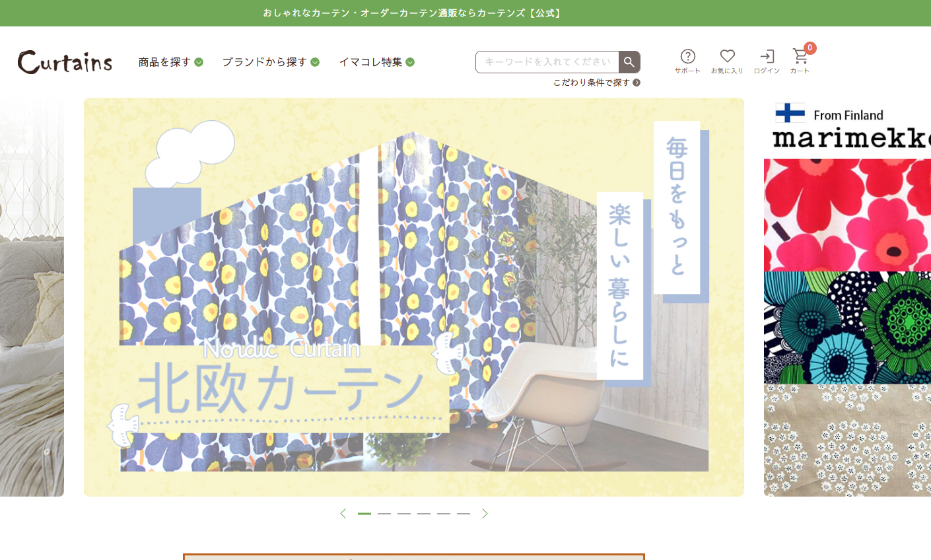Open the Support help icon
This screenshot has width=931, height=560.
[687, 61]
